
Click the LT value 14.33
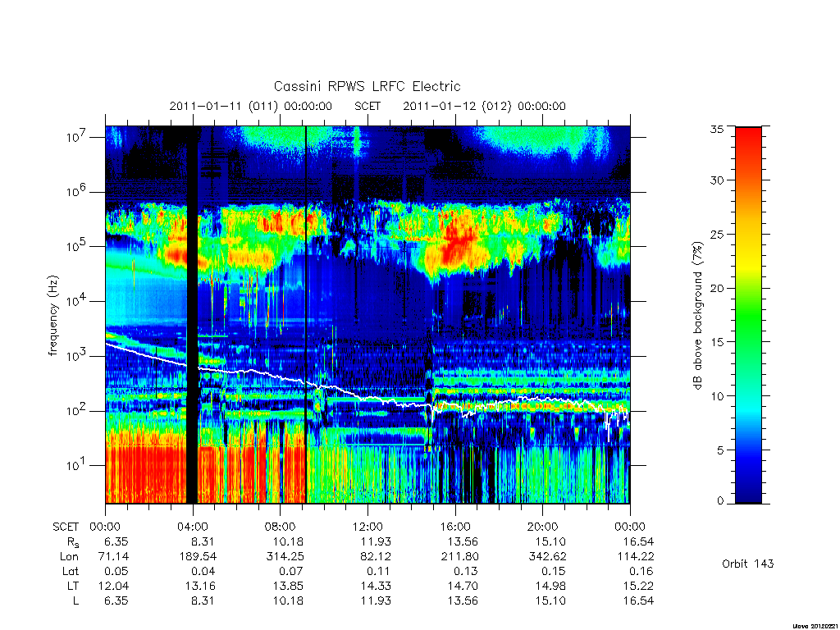pyautogui.click(x=376, y=586)
